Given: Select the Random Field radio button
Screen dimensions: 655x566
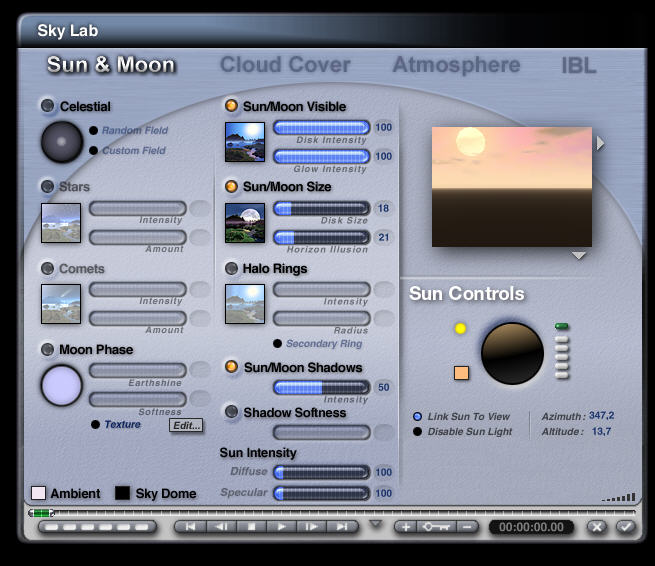Looking at the screenshot, I should (94, 130).
